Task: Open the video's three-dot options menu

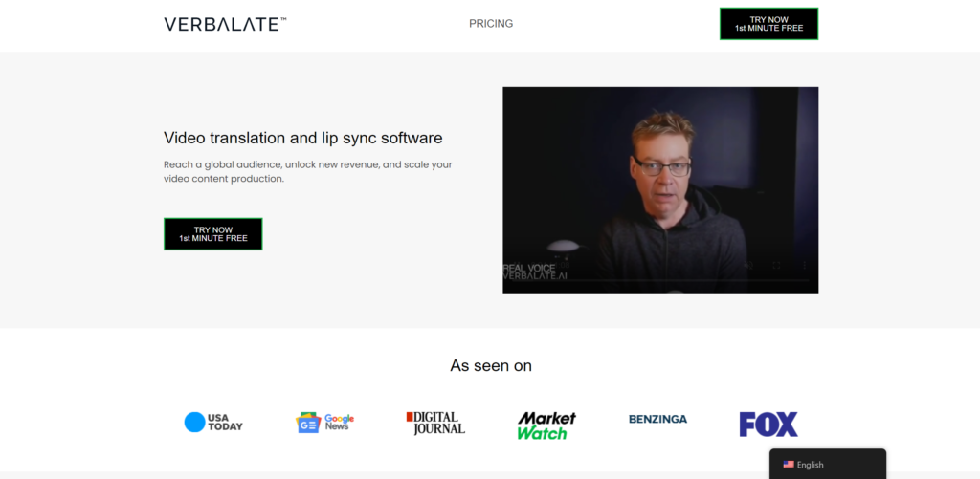Action: pos(804,266)
